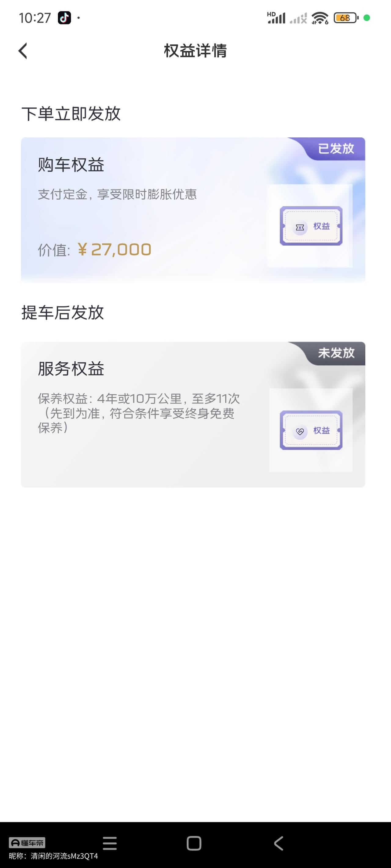Tap the 购车权益 coupon ticket icon

[311, 226]
